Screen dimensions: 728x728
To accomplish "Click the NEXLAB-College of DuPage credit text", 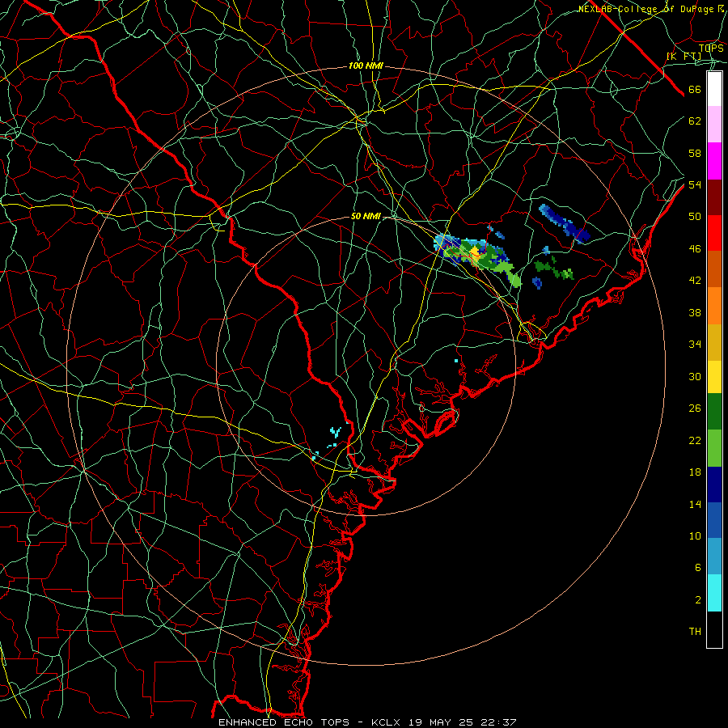I will click(646, 9).
